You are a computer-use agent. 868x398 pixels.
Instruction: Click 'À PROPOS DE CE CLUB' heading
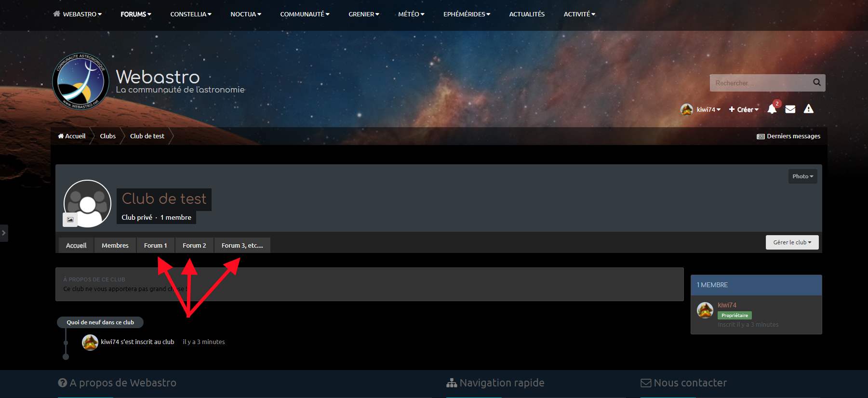coord(94,279)
